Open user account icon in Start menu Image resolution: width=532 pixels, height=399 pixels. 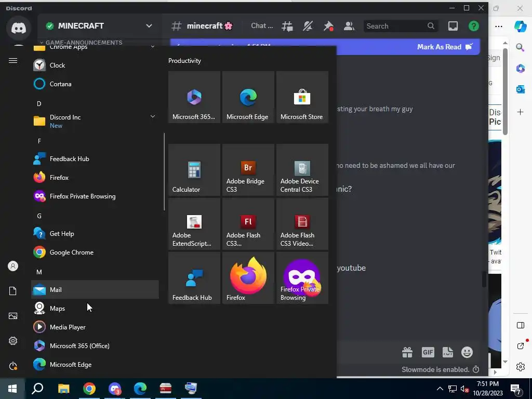(x=13, y=266)
